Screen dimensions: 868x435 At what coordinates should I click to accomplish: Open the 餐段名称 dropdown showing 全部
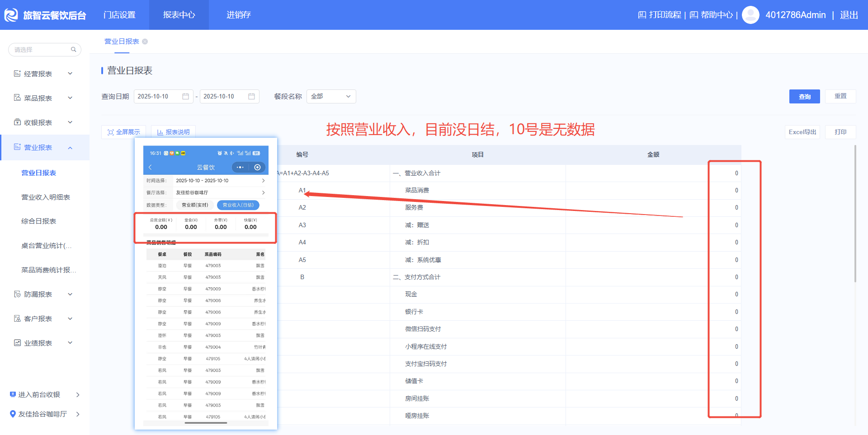[x=331, y=96]
